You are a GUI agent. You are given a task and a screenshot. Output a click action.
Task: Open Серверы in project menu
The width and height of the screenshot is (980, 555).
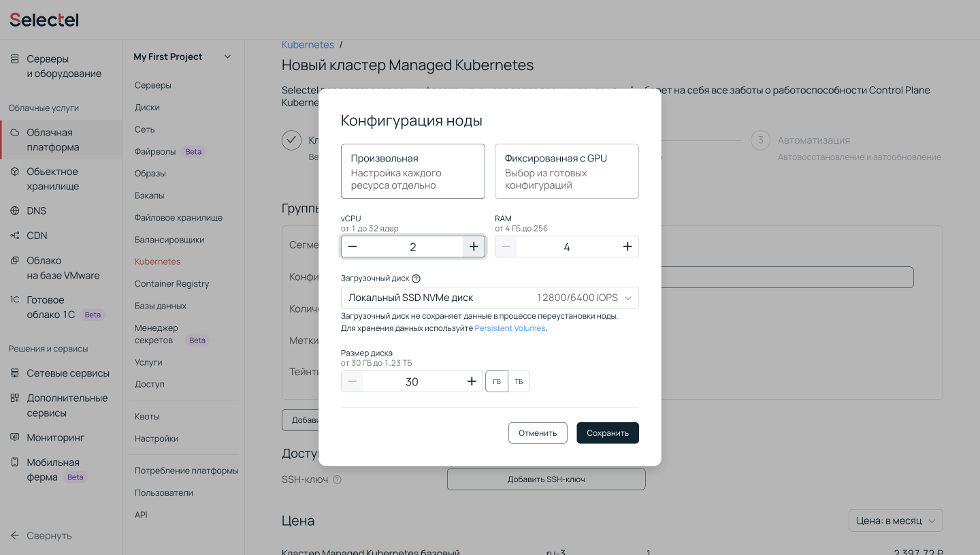[x=153, y=85]
